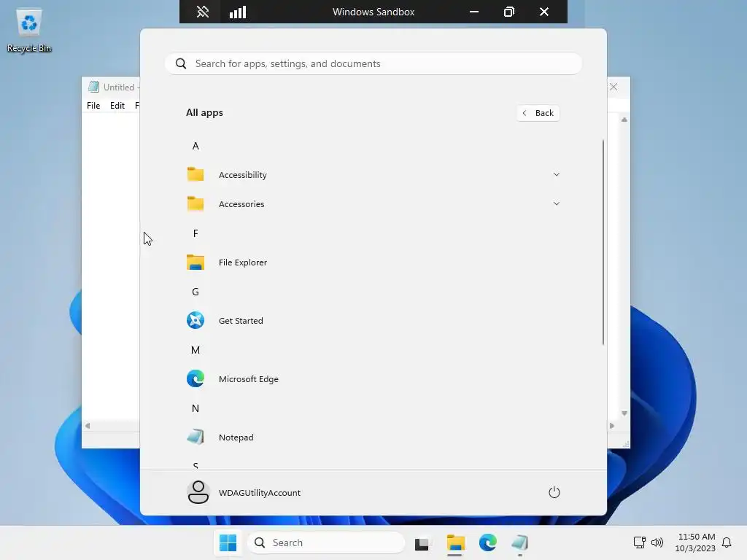This screenshot has height=560, width=747.
Task: Open Microsoft Edge from the taskbar
Action: click(x=488, y=542)
